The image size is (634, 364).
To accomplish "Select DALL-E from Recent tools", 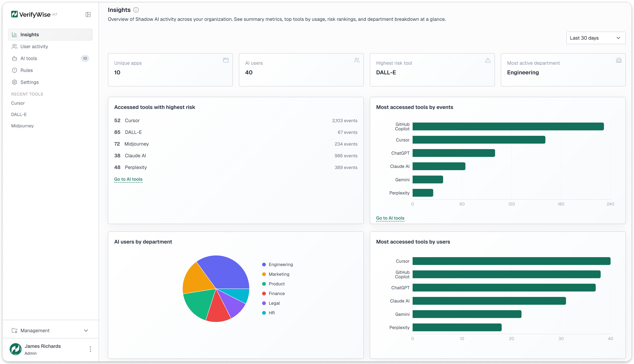I will pyautogui.click(x=19, y=114).
